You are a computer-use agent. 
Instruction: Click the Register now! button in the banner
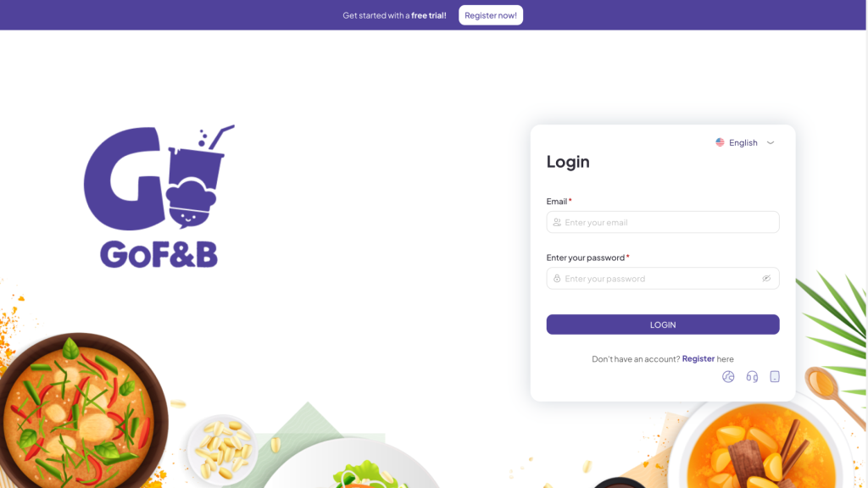tap(491, 15)
